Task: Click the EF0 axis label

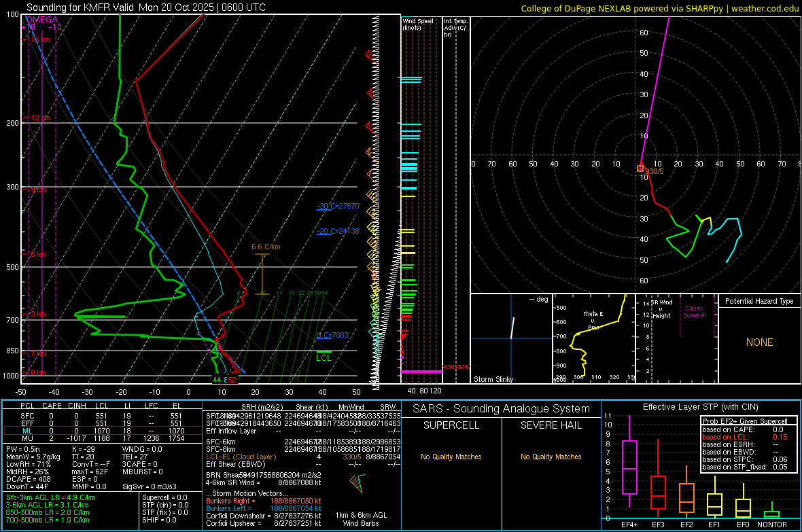Action: coord(743,525)
